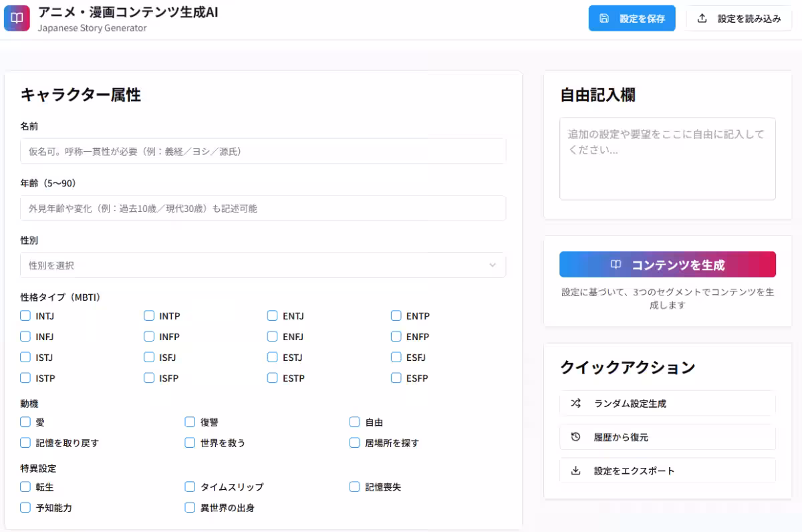The height and width of the screenshot is (532, 802).
Task: Check the ENFP personality type
Action: pyautogui.click(x=396, y=336)
